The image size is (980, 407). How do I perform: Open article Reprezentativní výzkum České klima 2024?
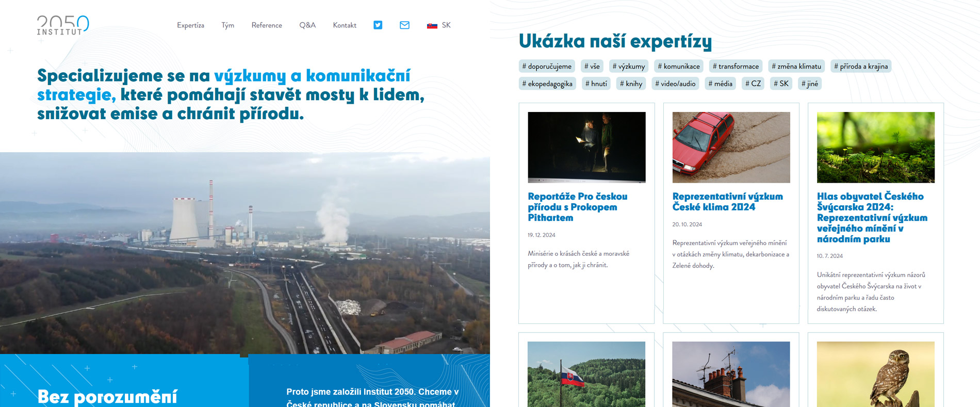point(727,202)
